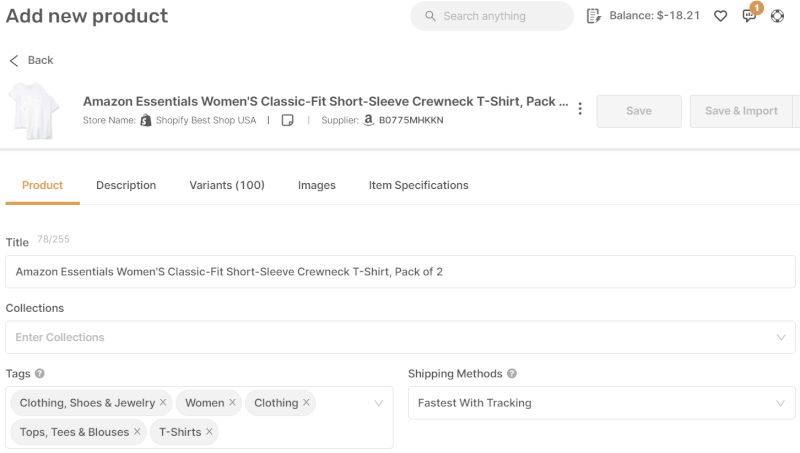Open the Item Specifications tab

[x=418, y=185]
